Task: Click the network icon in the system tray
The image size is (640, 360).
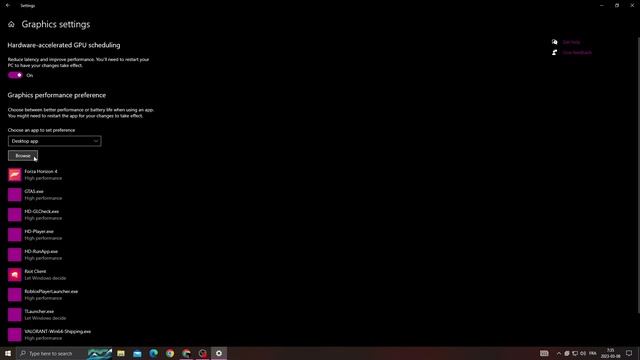Action: (x=575, y=353)
